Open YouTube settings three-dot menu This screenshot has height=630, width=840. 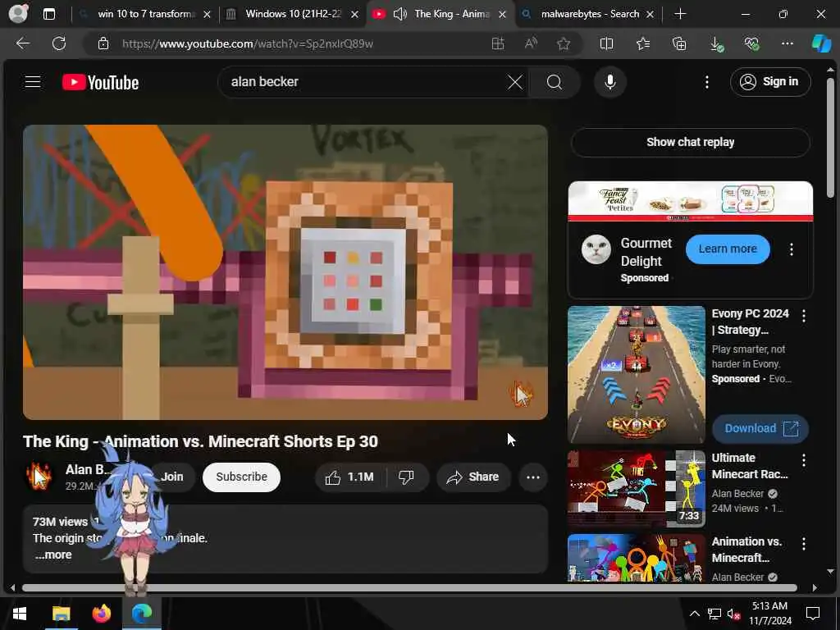[x=706, y=82]
